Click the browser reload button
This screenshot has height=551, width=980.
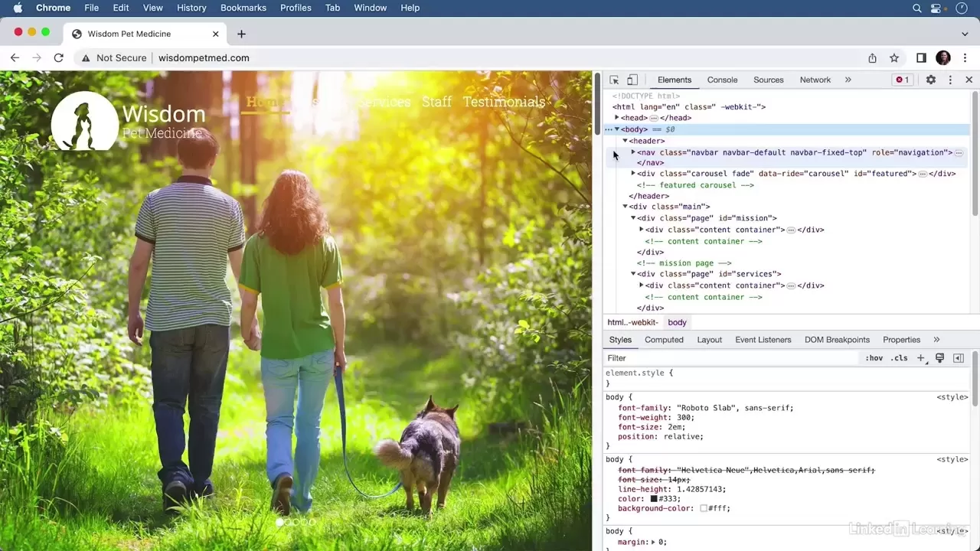click(x=58, y=58)
